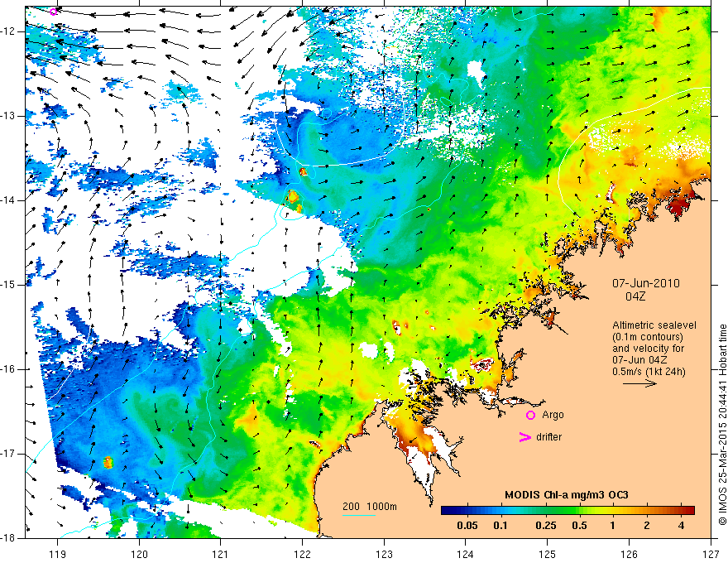728x563 pixels.
Task: Click the longitude axis label '122'
Action: pyautogui.click(x=302, y=554)
